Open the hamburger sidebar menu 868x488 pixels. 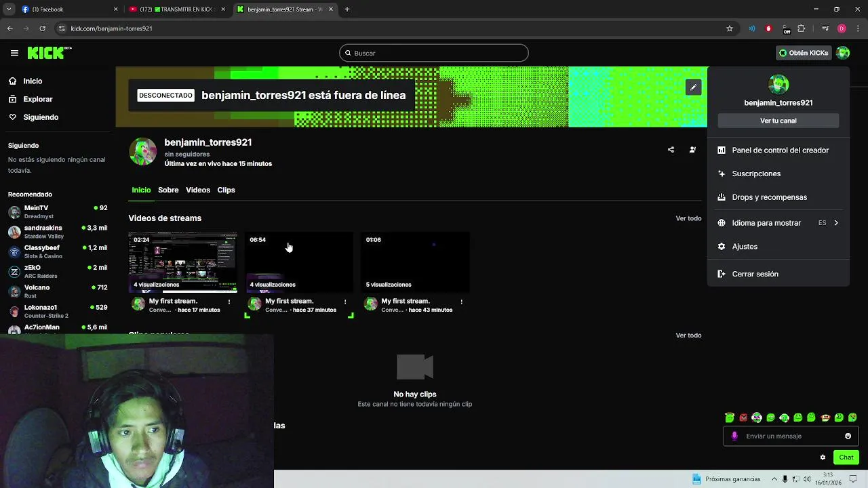click(x=14, y=53)
